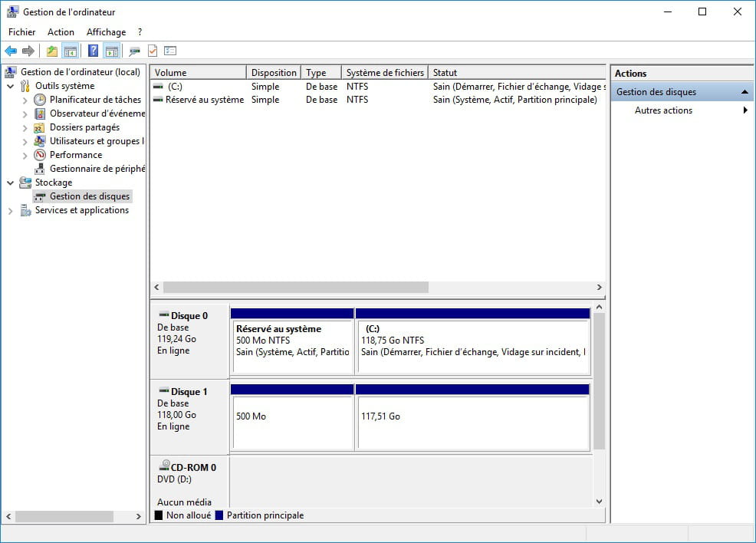Collapse the Stockage node
The width and height of the screenshot is (756, 543).
10,183
